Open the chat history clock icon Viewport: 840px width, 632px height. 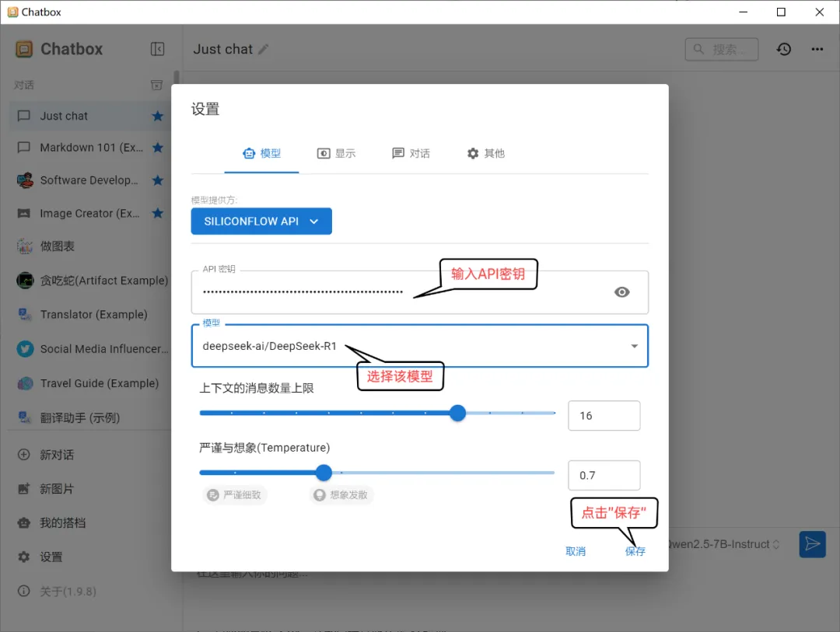784,49
